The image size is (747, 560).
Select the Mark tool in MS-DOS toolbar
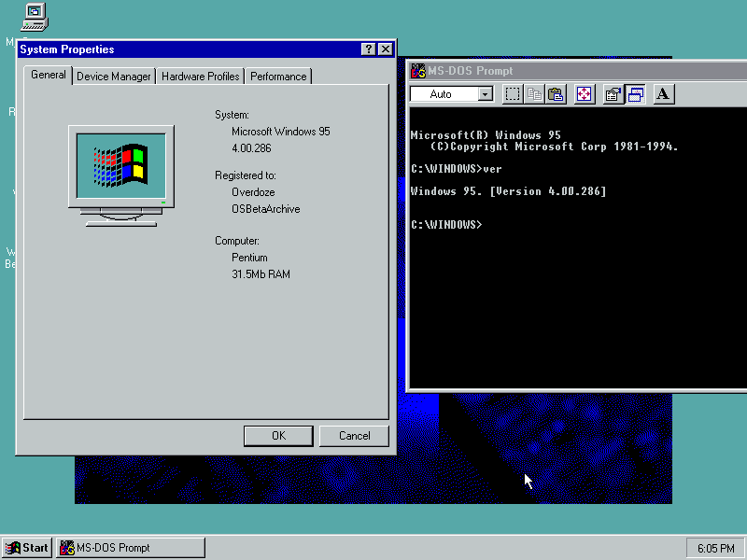tap(512, 93)
